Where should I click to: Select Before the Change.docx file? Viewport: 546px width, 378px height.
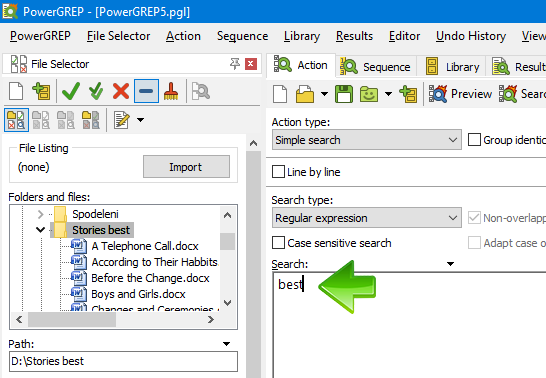tap(150, 278)
